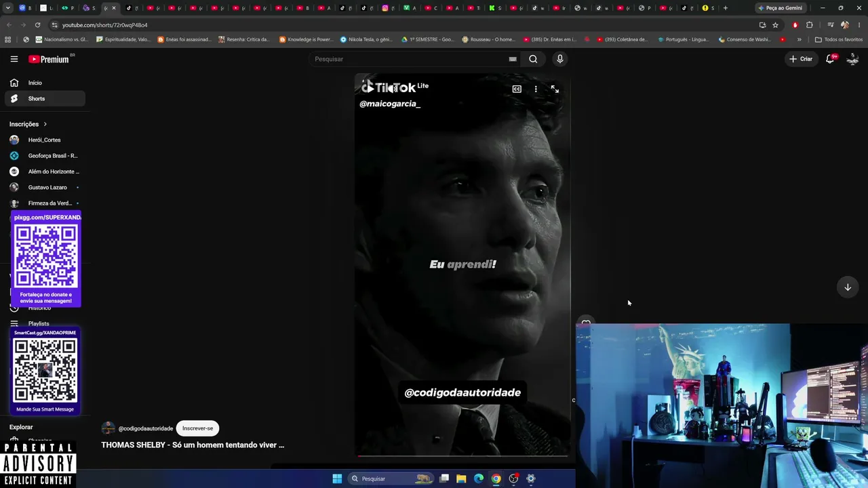The width and height of the screenshot is (868, 488).
Task: Open the Short's three-dot options menu
Action: tap(536, 89)
